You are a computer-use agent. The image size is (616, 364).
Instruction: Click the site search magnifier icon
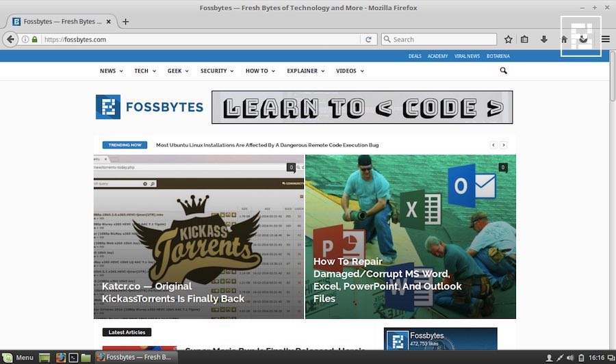(504, 70)
